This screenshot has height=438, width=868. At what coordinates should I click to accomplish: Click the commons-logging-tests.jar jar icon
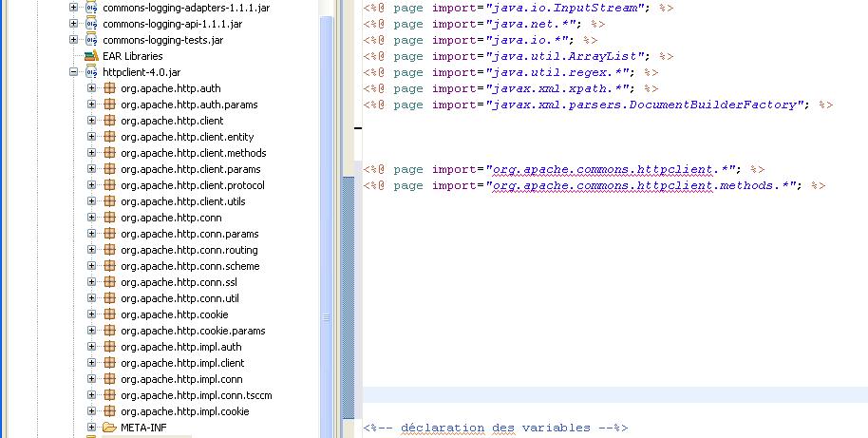point(91,40)
